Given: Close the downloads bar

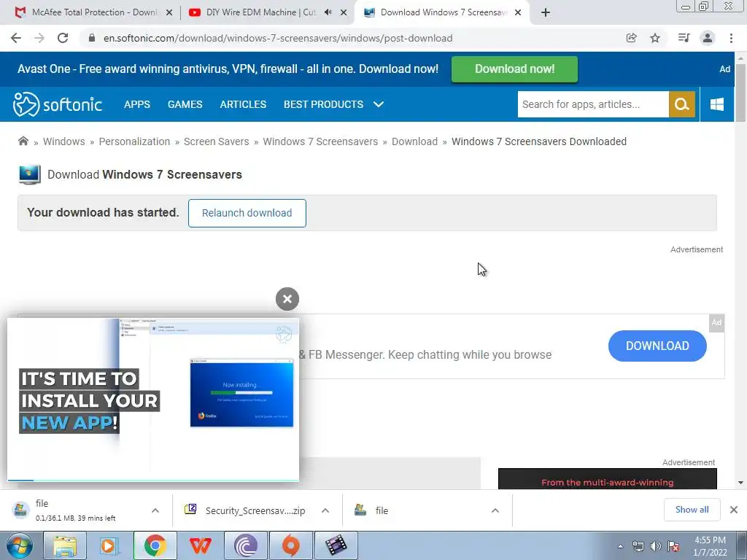Looking at the screenshot, I should [x=734, y=510].
